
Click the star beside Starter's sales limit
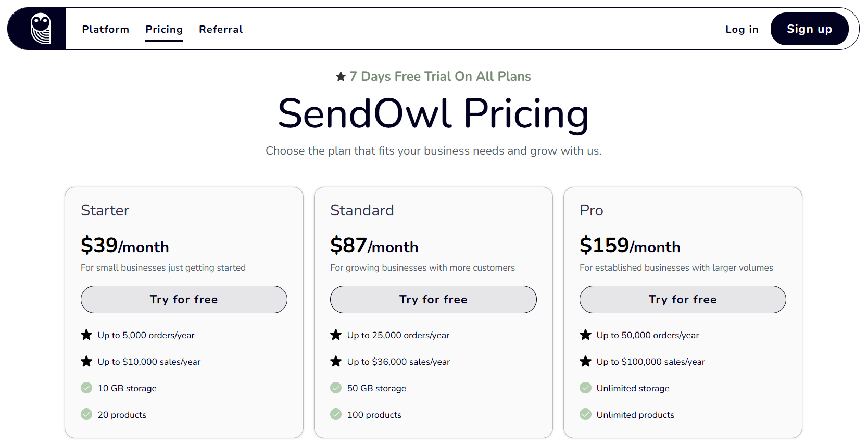click(86, 361)
